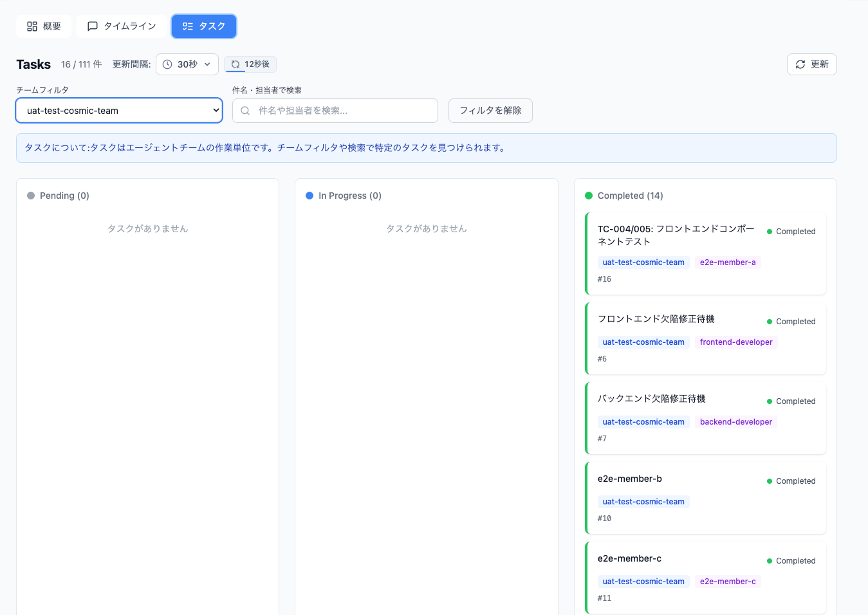Click the magnifying glass icon in the search box
The image size is (868, 615).
tap(245, 111)
